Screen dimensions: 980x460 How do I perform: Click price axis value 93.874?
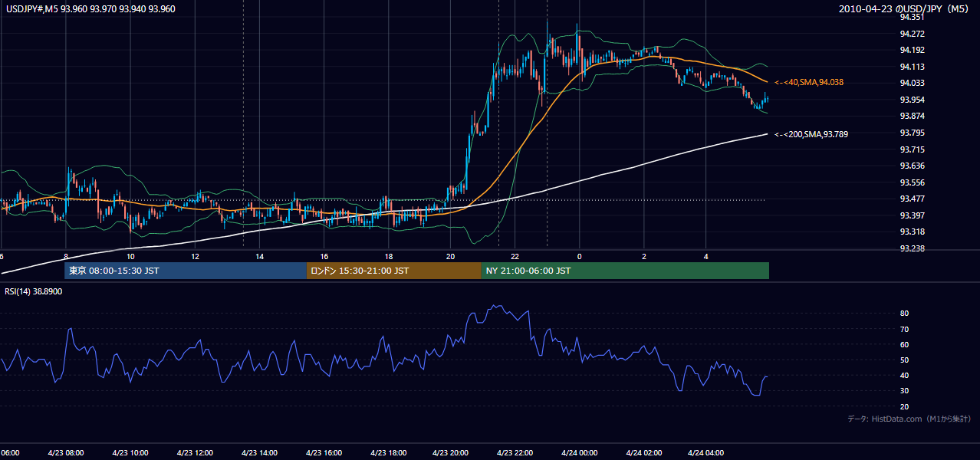click(911, 116)
